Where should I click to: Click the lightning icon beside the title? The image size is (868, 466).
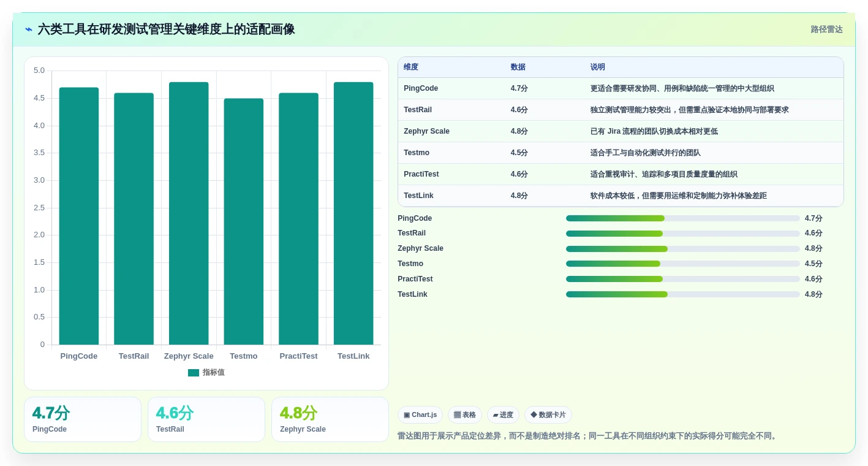(x=29, y=29)
